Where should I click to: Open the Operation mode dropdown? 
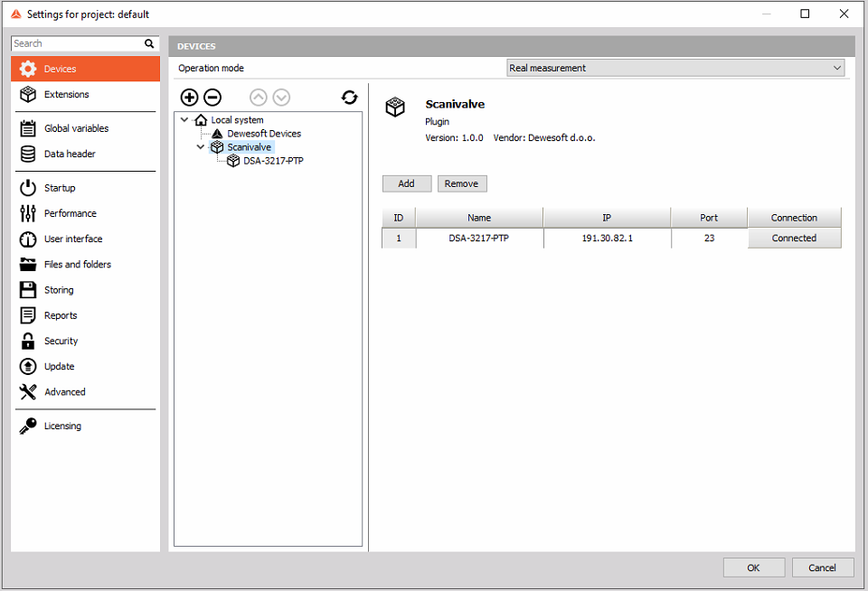tap(675, 68)
